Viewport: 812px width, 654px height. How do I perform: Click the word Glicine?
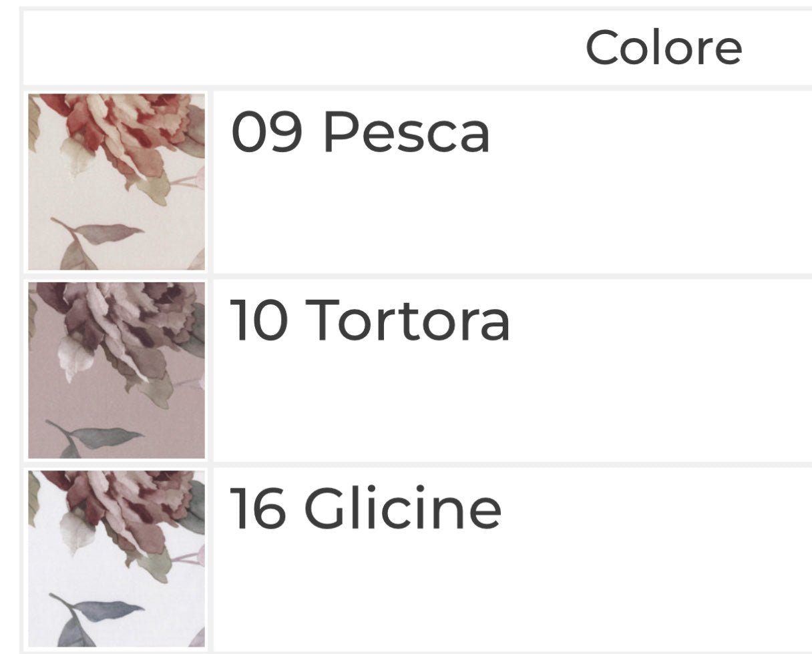pos(403,509)
